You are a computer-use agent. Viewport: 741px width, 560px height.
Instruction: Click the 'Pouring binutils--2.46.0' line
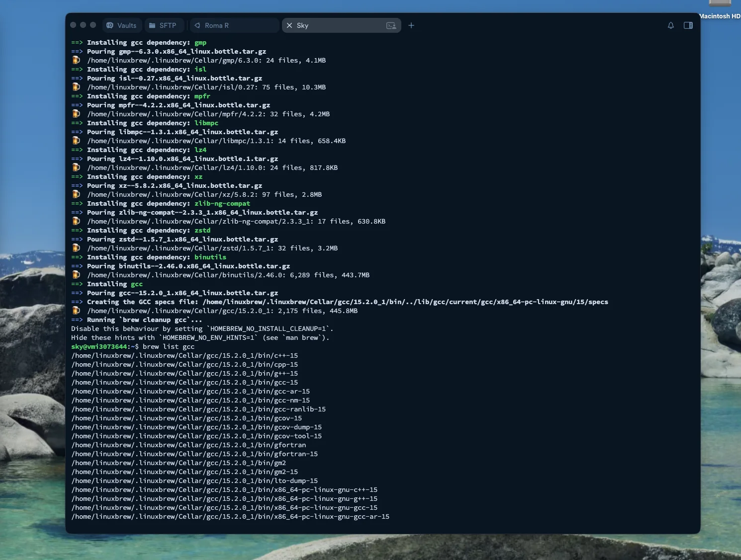[181, 266]
